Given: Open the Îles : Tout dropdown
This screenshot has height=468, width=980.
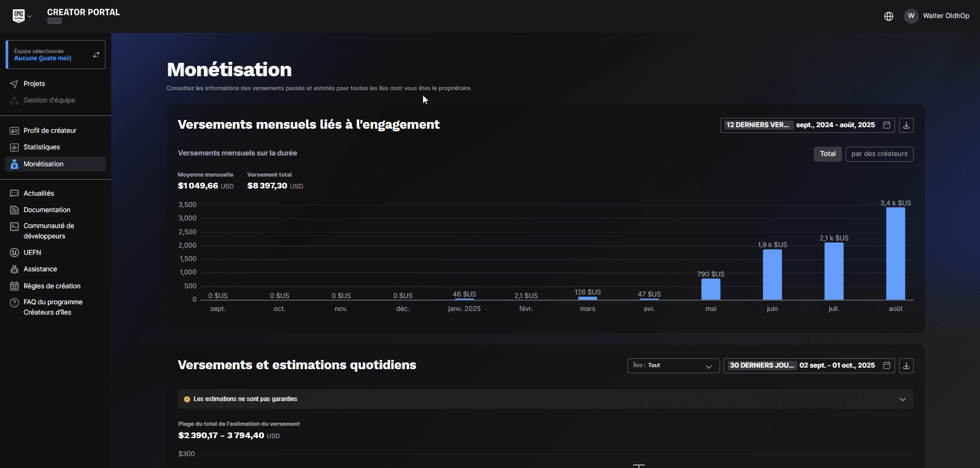Looking at the screenshot, I should click(673, 366).
